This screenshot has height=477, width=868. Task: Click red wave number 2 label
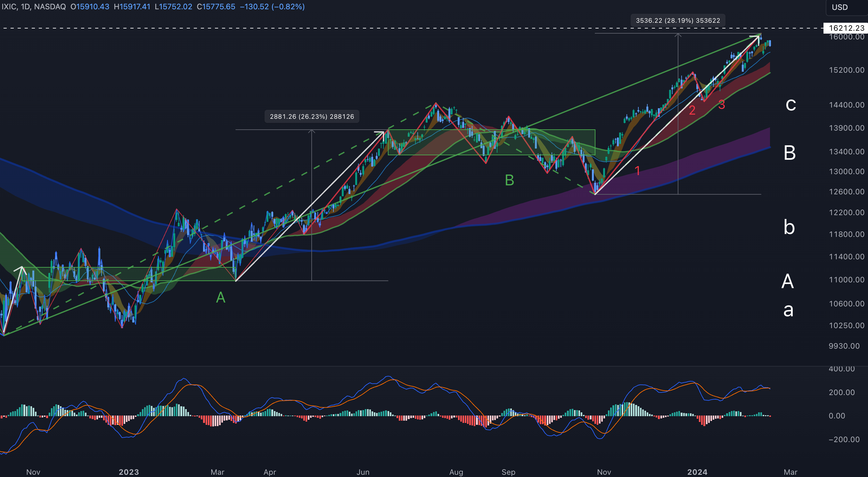click(x=692, y=110)
